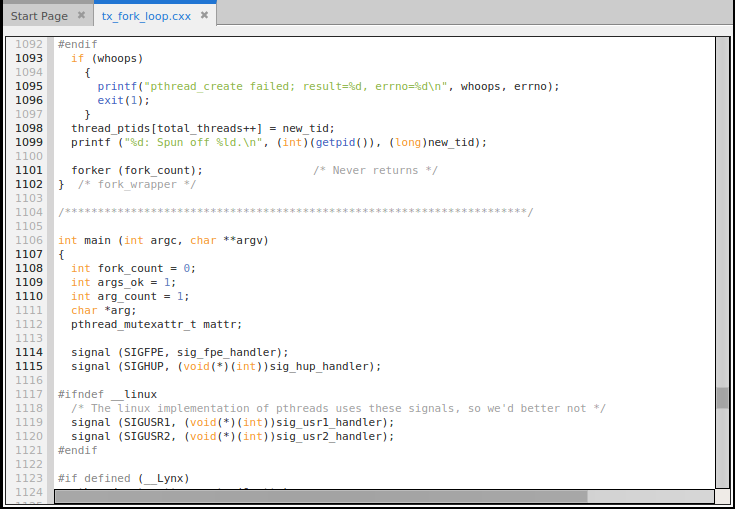
Task: Click the vertical scrollbar track above the thumb
Action: pyautogui.click(x=722, y=200)
